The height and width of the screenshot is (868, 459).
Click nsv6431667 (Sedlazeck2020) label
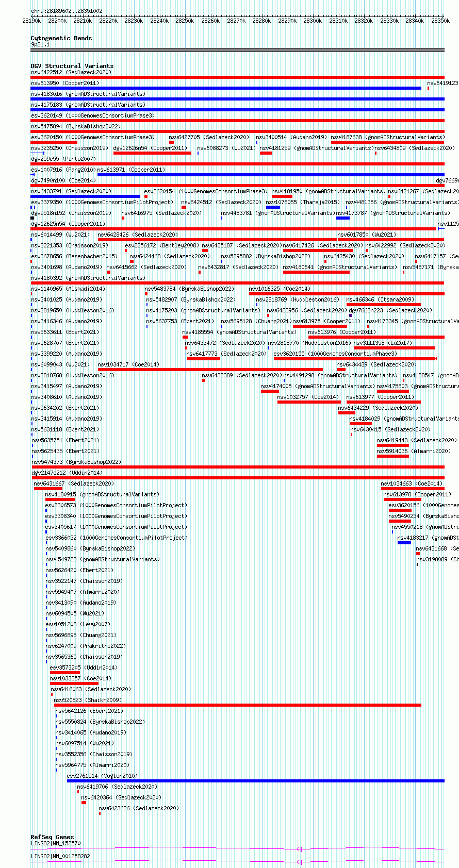[x=74, y=483]
